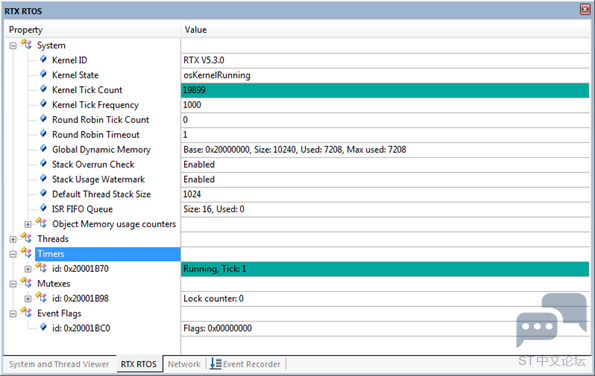
Task: Click the value RTX V5.3.0
Action: pyautogui.click(x=204, y=60)
